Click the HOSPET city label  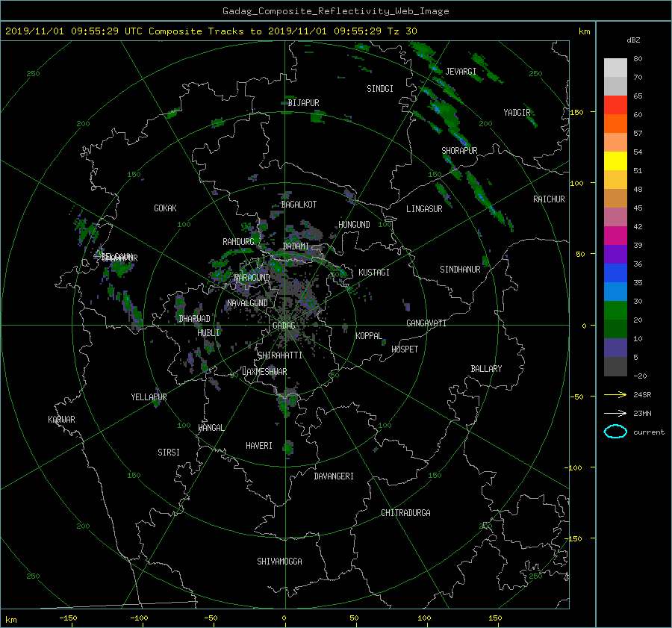pyautogui.click(x=405, y=349)
